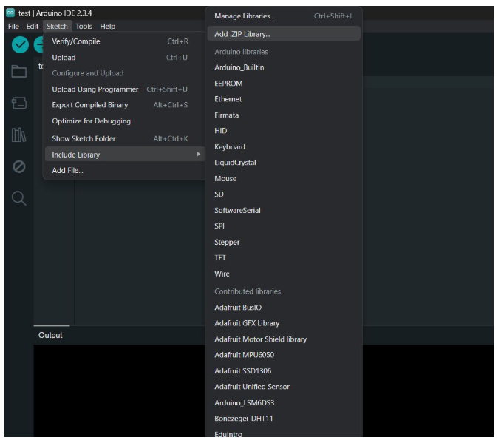Image resolution: width=504 pixels, height=440 pixels.
Task: Open Manage Libraries...
Action: (284, 16)
